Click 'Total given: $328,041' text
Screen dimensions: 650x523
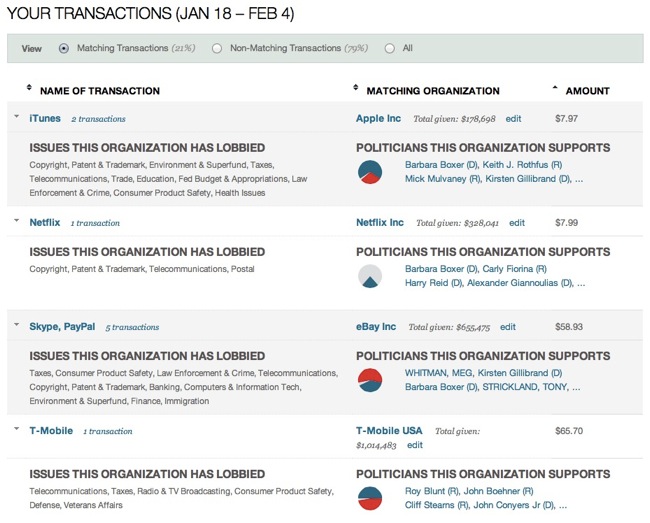point(457,223)
